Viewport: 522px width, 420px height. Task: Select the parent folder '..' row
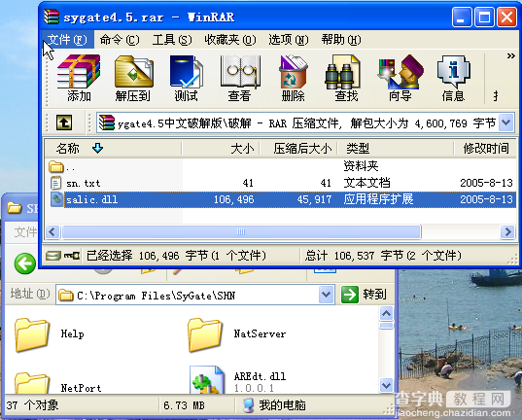pyautogui.click(x=280, y=166)
